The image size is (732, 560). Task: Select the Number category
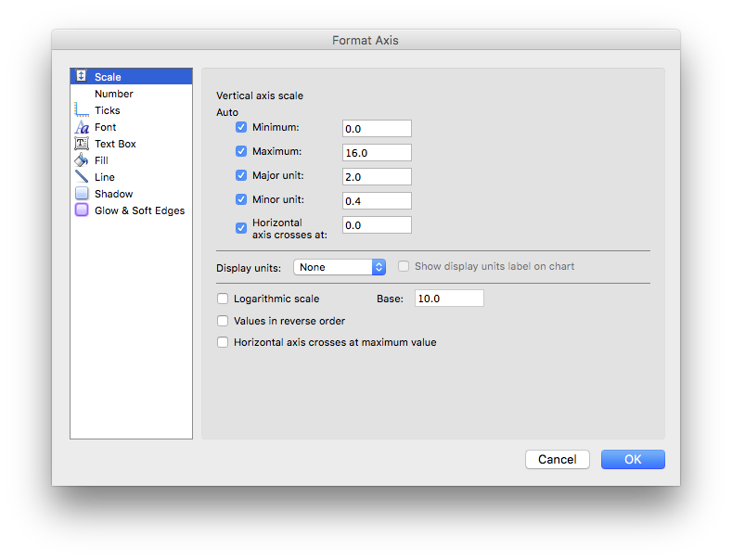tap(114, 94)
